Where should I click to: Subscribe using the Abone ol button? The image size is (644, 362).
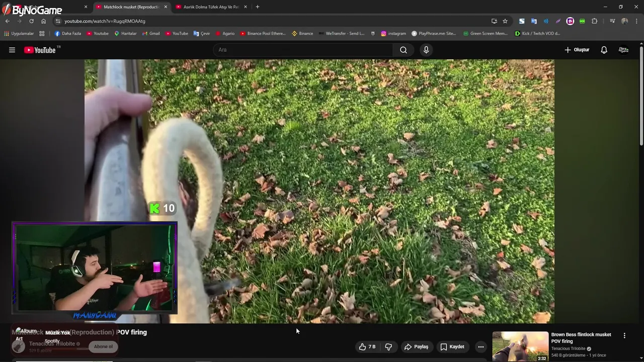point(103,346)
